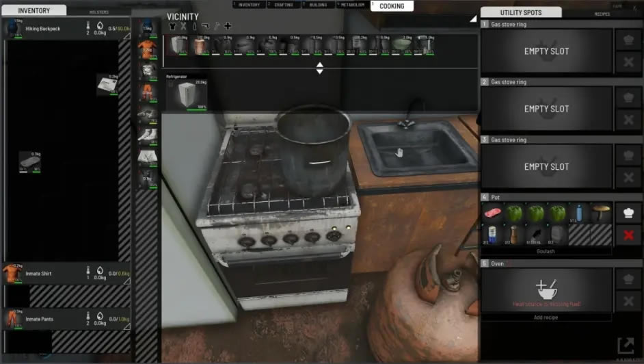The width and height of the screenshot is (644, 364).
Task: Select the clothing filter icon under Vicinity
Action: 172,27
